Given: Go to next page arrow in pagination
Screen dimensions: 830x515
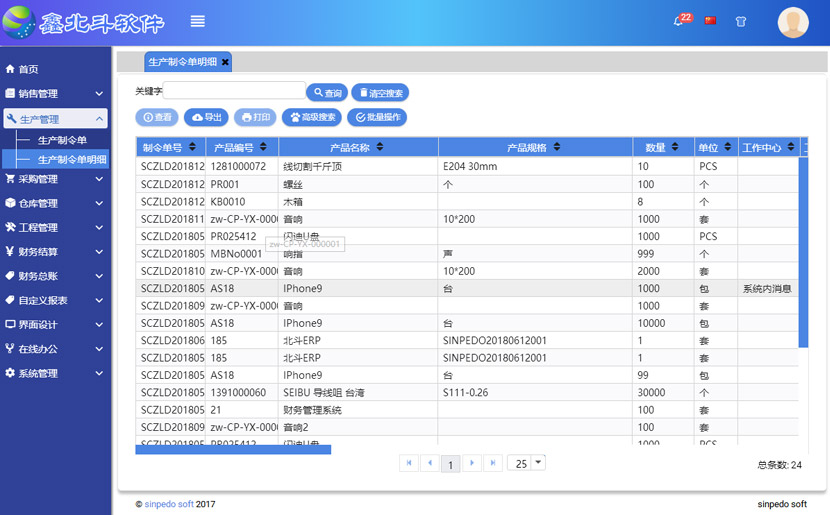Looking at the screenshot, I should pos(471,463).
